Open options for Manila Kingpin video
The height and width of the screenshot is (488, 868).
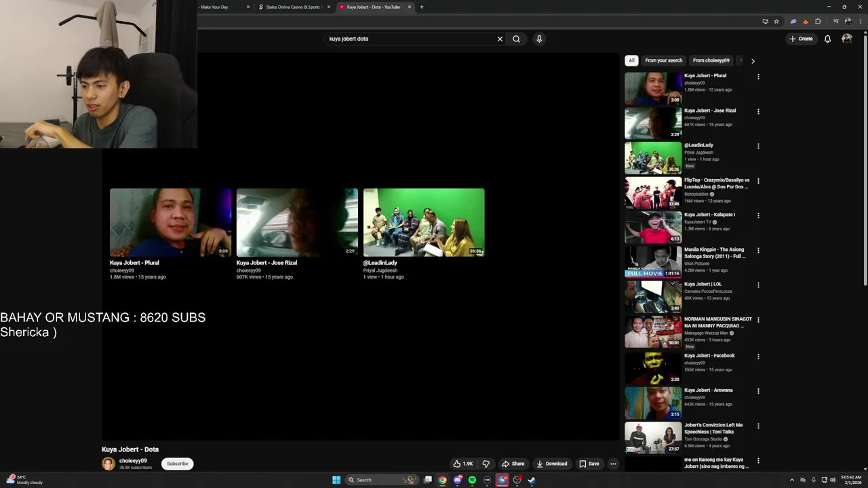(758, 251)
